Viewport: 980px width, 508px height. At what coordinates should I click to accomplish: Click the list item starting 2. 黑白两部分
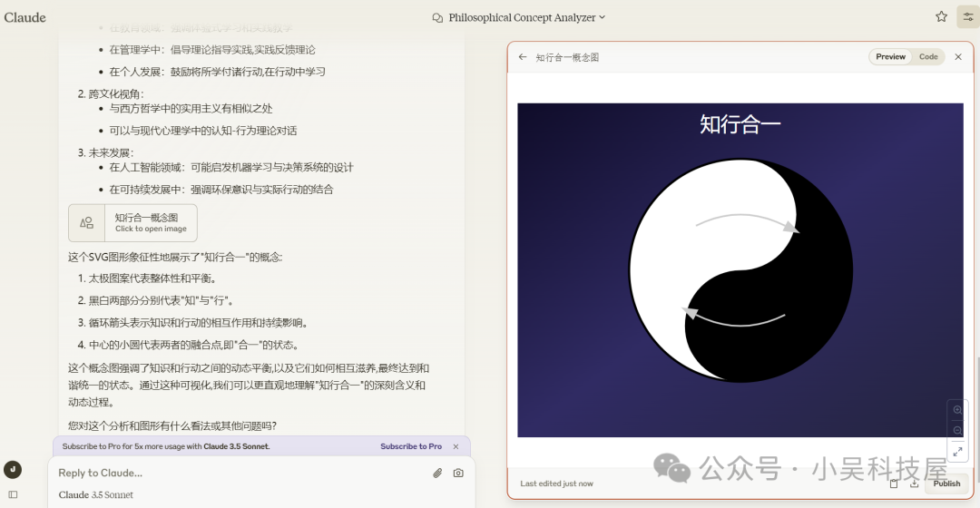click(156, 300)
